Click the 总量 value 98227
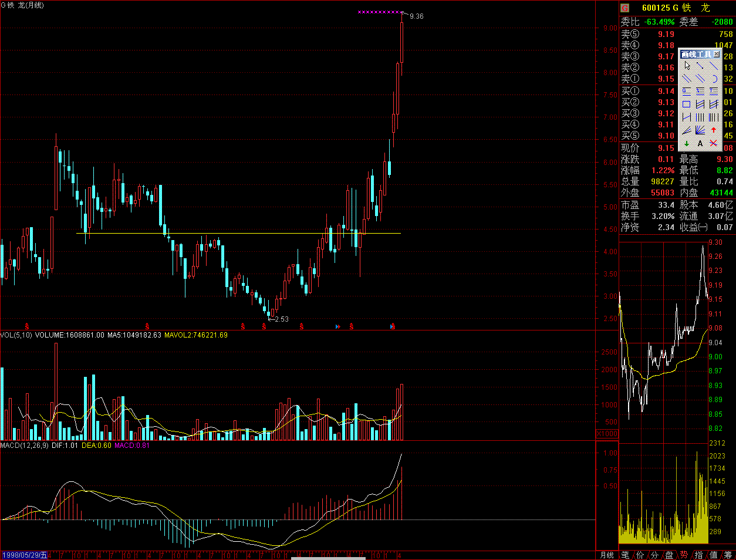This screenshot has width=736, height=560. 663,181
